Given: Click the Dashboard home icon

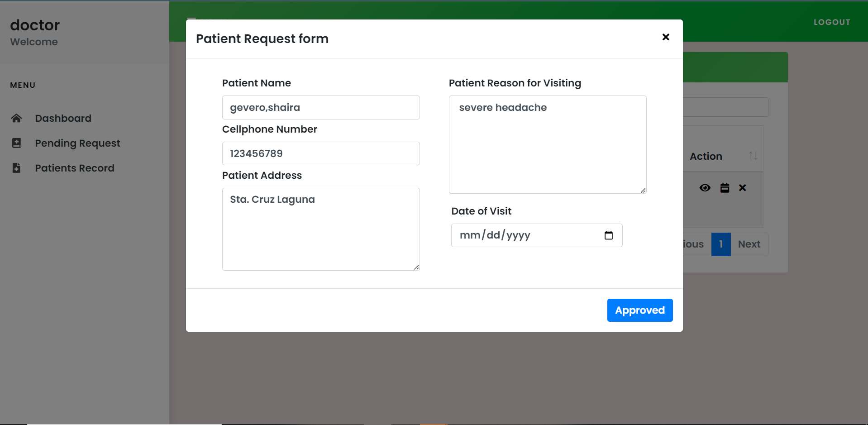Looking at the screenshot, I should (x=16, y=118).
